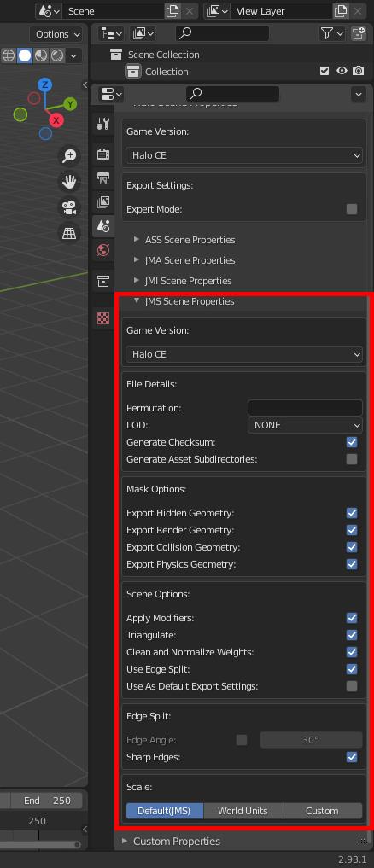Open the Tool properties tab
This screenshot has height=868, width=374.
coord(103,124)
